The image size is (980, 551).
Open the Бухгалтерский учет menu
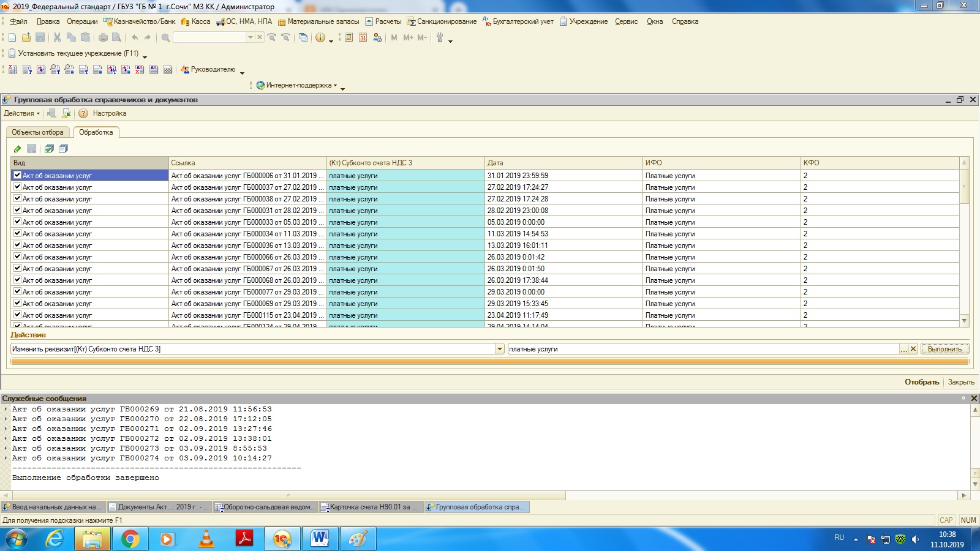518,21
